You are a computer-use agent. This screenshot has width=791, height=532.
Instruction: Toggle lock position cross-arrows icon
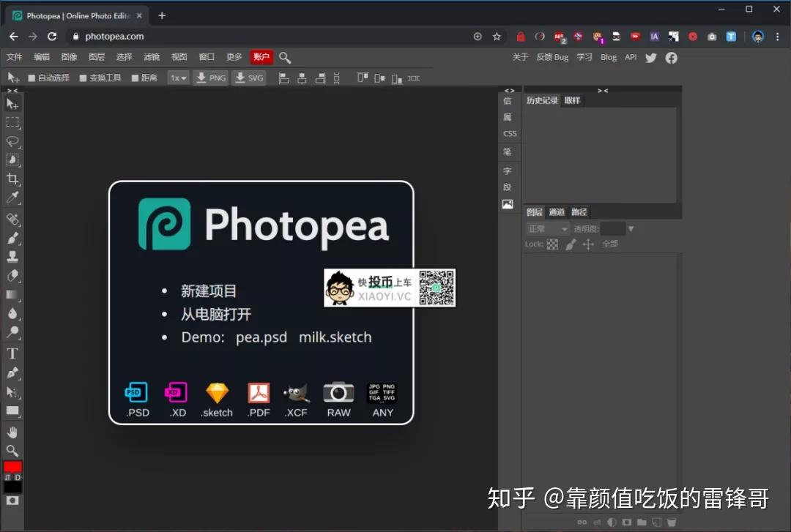pyautogui.click(x=588, y=244)
